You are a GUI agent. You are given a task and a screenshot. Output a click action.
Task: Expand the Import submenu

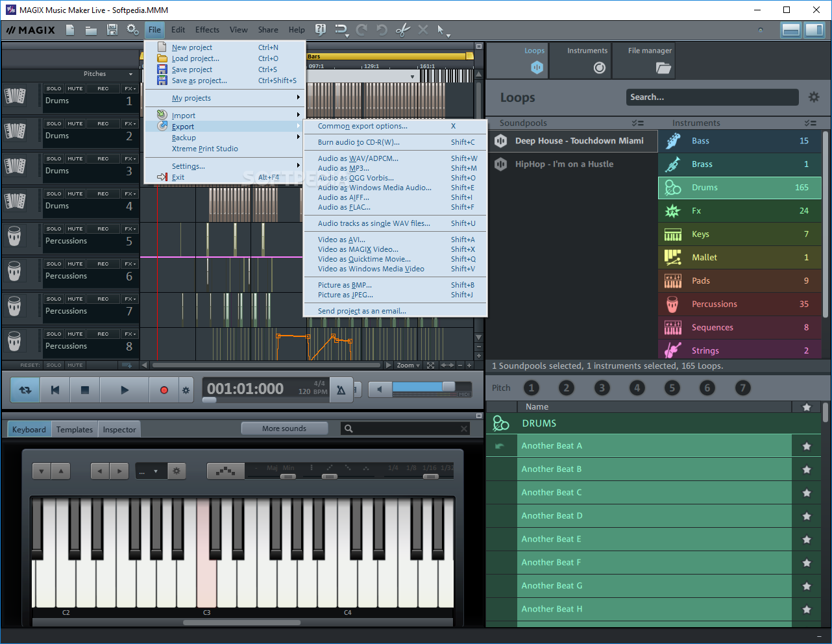pos(225,116)
